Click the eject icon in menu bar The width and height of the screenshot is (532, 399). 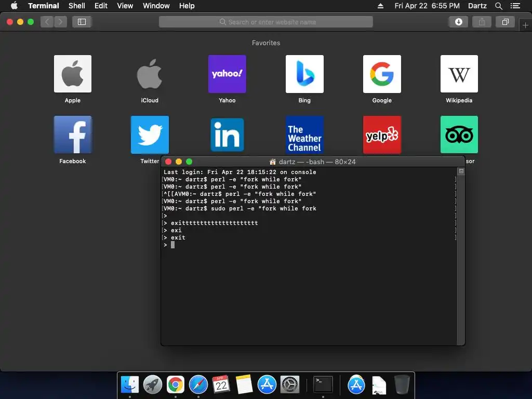(380, 6)
